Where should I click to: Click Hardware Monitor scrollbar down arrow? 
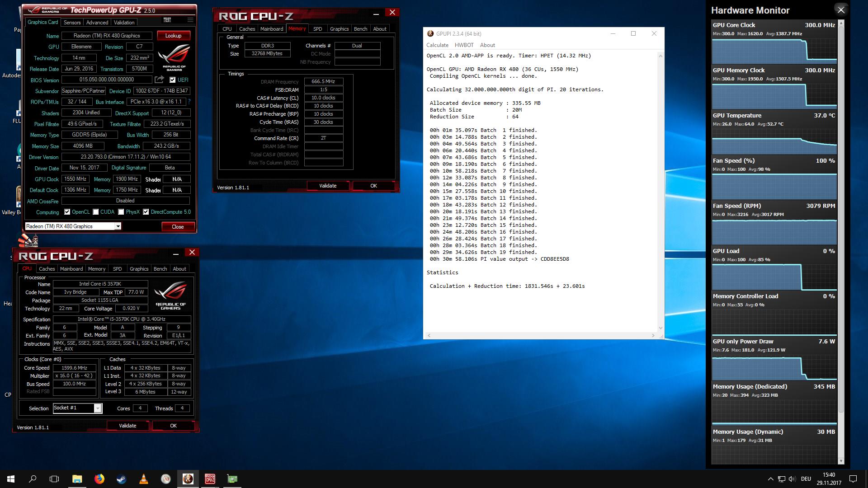tap(841, 461)
